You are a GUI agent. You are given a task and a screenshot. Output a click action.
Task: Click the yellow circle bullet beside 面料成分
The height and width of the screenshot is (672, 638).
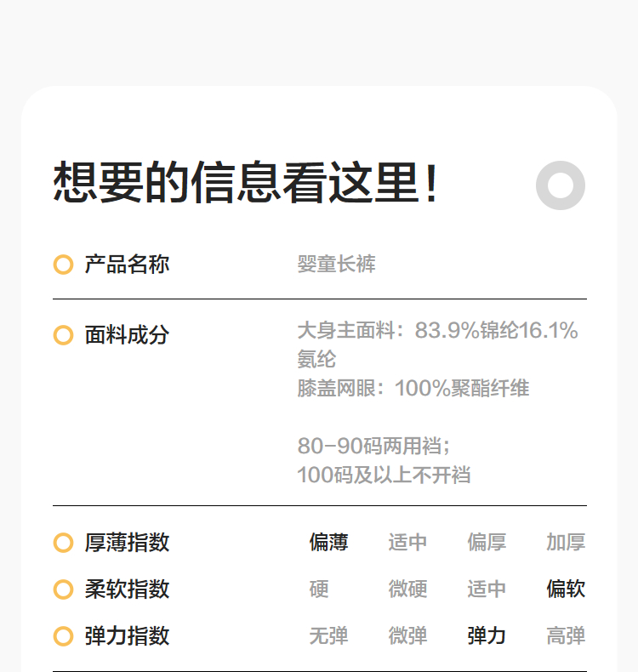[x=63, y=335]
